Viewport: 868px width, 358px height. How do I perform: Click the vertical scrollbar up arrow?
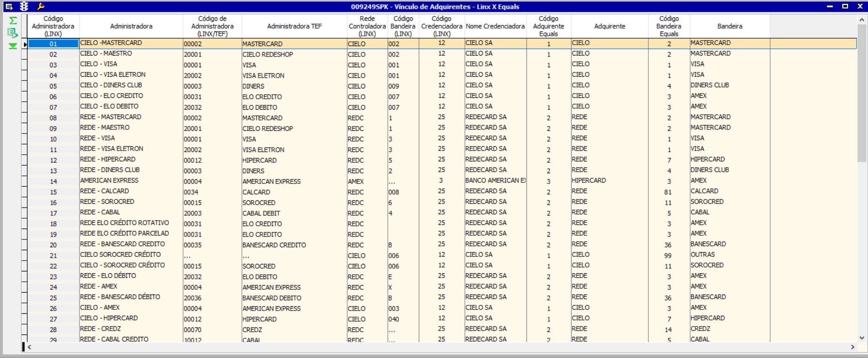pos(862,20)
